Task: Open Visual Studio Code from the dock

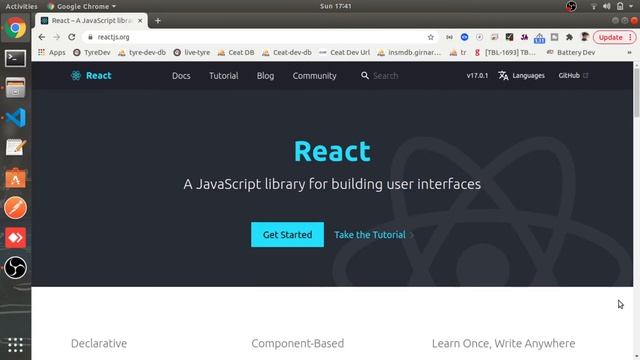Action: tap(16, 118)
